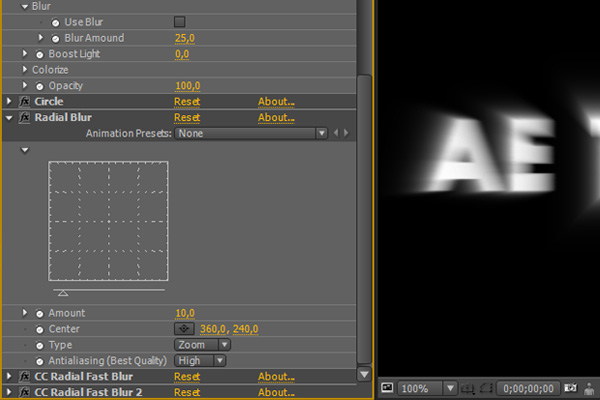Open About for Circle effect

point(276,102)
